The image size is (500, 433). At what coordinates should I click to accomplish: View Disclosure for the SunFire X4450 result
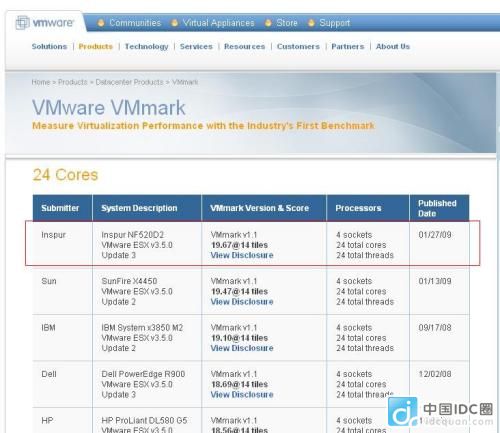coord(242,302)
